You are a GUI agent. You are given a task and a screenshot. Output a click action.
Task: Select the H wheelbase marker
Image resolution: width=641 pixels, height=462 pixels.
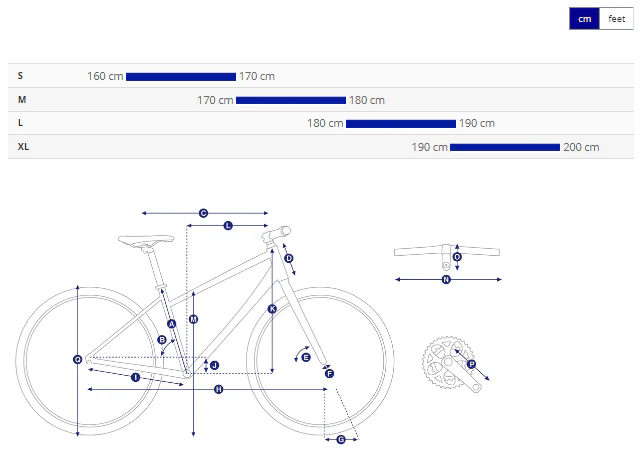point(219,389)
